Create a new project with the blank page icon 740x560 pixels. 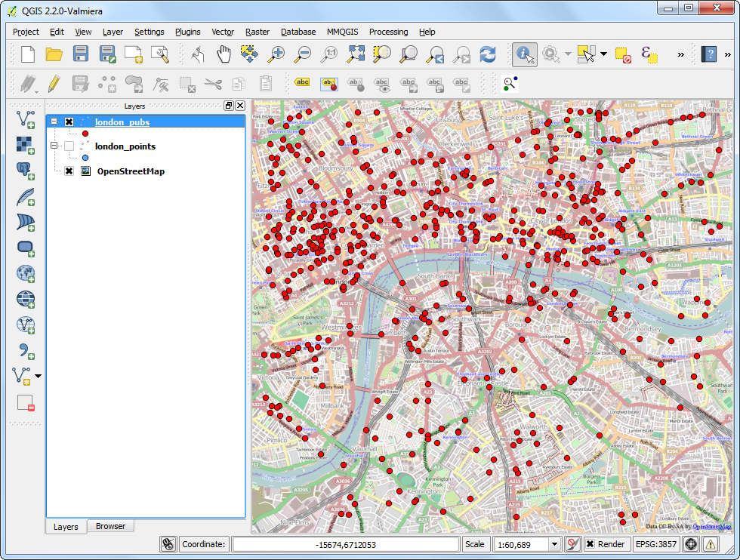(x=27, y=54)
